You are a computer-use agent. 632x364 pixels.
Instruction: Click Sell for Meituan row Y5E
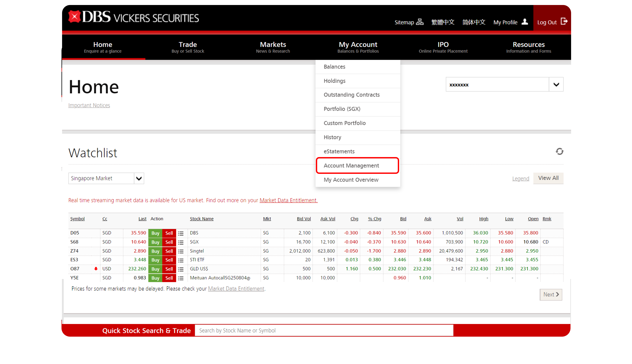coord(169,278)
